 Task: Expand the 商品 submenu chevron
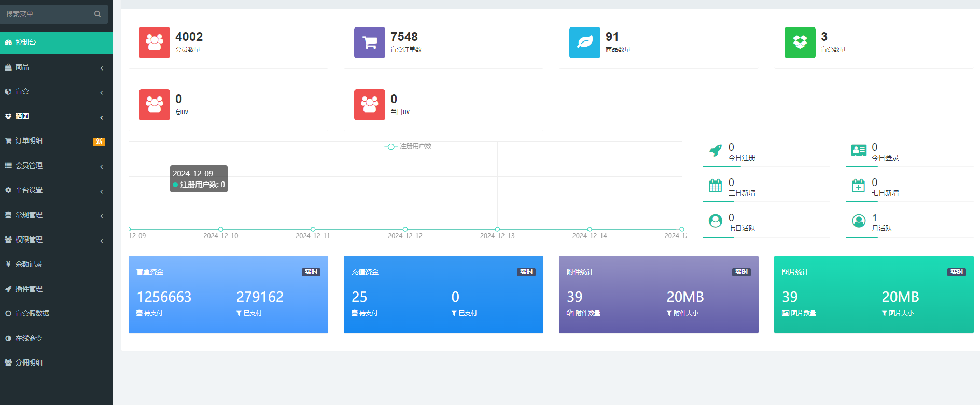(102, 68)
